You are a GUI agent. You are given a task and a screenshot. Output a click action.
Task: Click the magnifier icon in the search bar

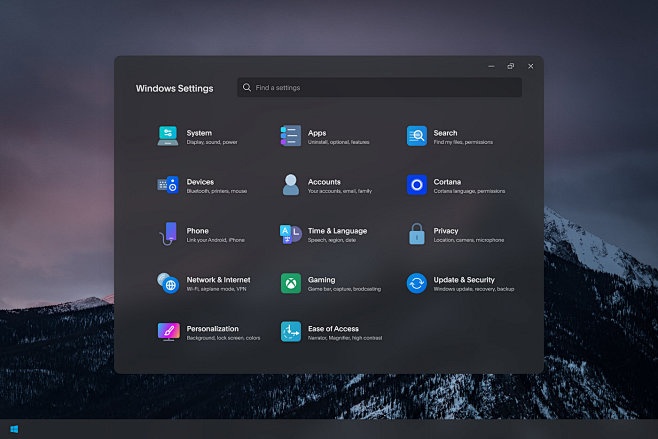point(247,87)
